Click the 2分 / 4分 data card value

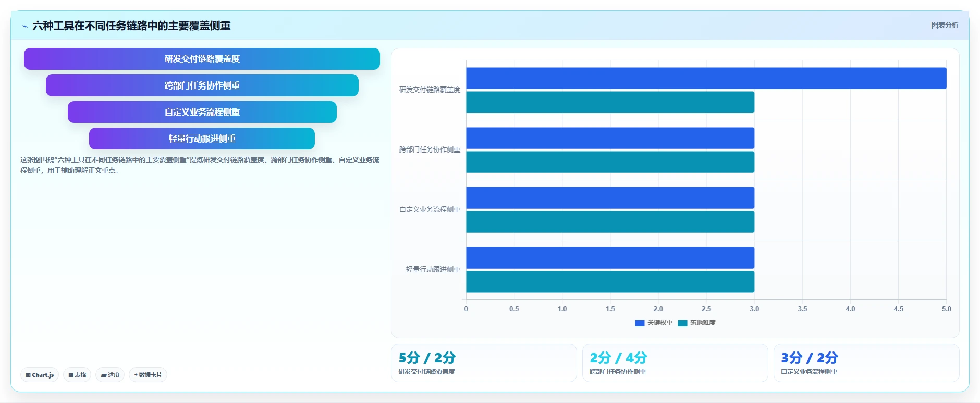coord(618,358)
